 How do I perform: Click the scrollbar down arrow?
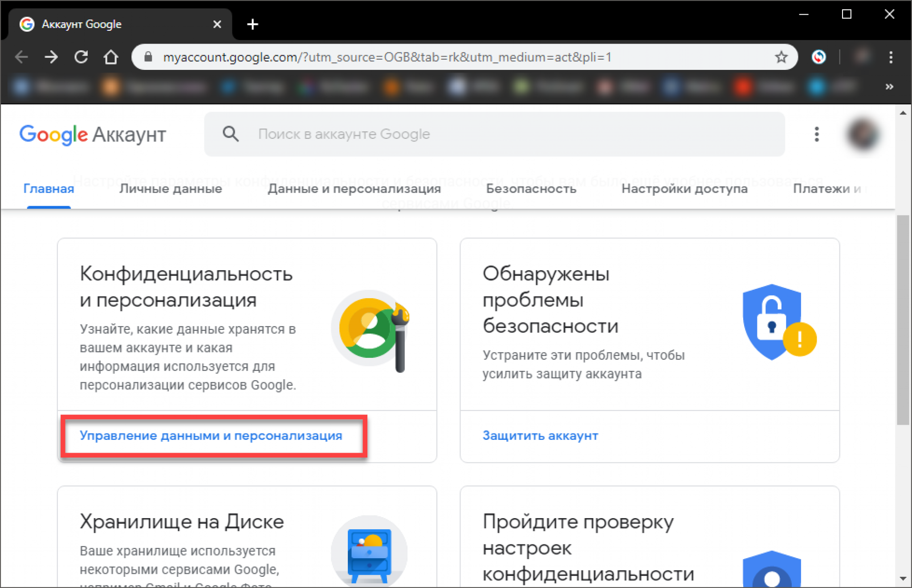[x=903, y=579]
